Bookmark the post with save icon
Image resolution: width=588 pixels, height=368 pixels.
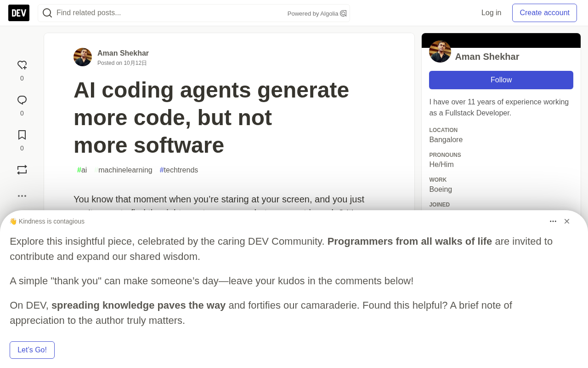pos(22,135)
